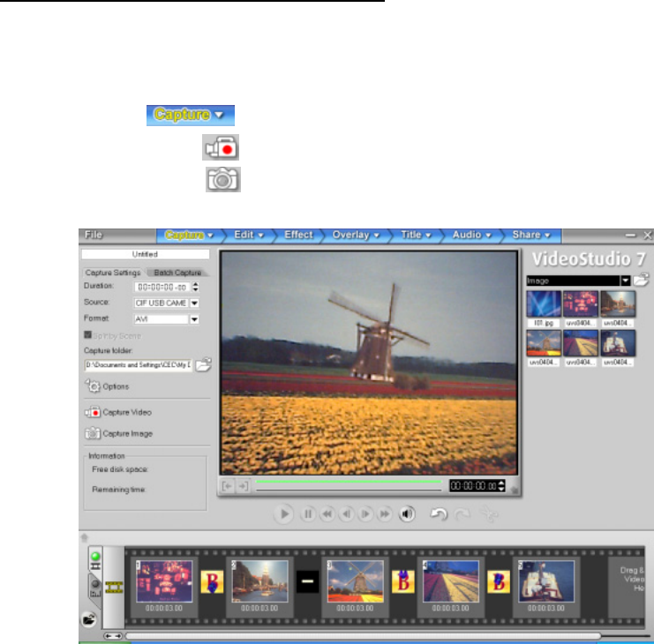Viewport: 654px width, 644px height.
Task: Click the filmstrip video track icon
Action: [x=114, y=587]
